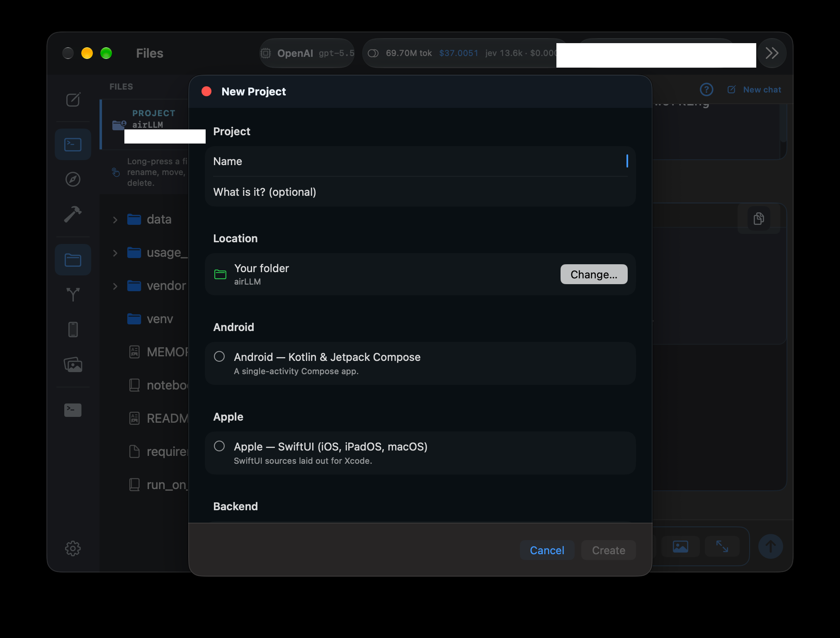The width and height of the screenshot is (840, 638).
Task: Open the help question mark icon
Action: click(706, 90)
